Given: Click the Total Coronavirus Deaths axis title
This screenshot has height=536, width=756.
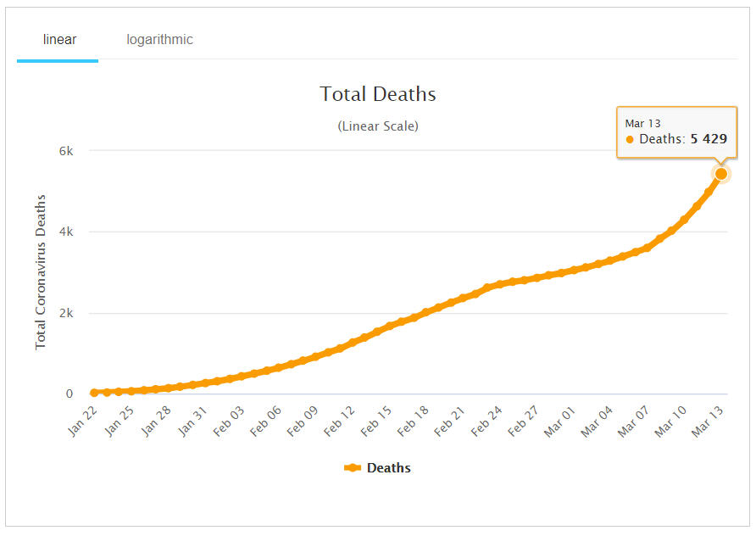Looking at the screenshot, I should pos(41,272).
